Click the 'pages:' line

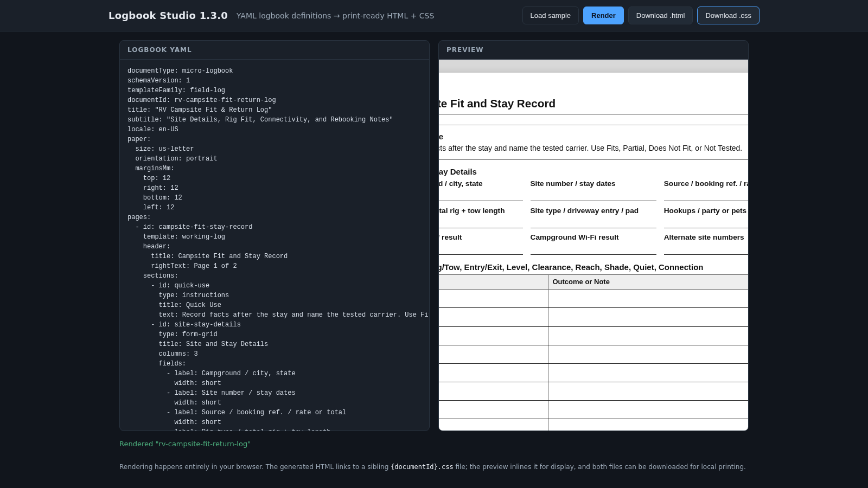click(x=139, y=217)
